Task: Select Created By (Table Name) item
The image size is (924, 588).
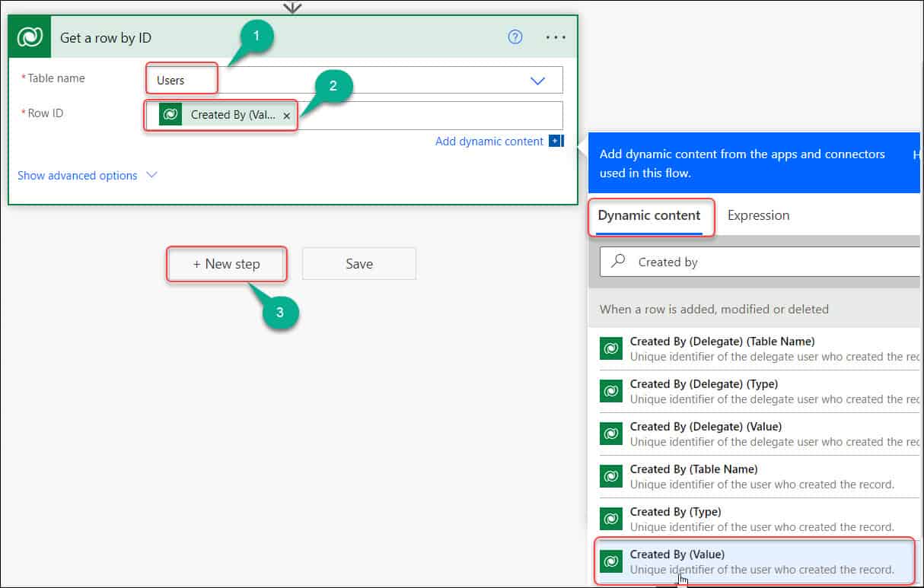Action: pos(756,476)
